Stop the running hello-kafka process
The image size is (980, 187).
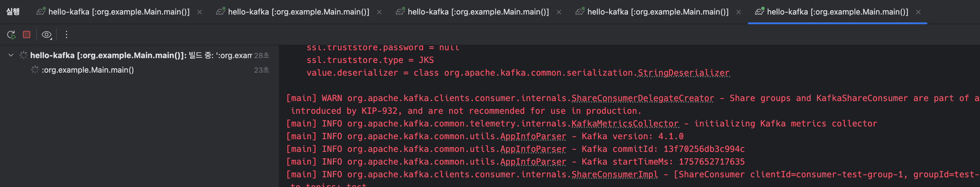pos(27,35)
